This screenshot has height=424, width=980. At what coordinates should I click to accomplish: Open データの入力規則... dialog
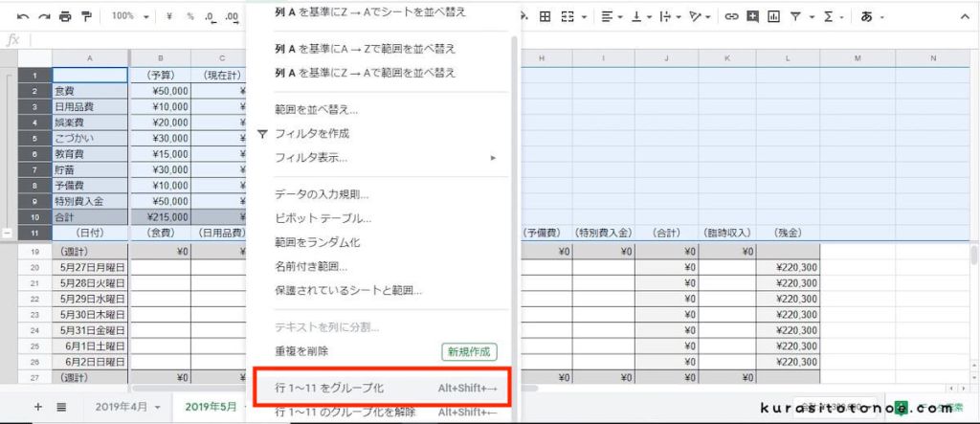[322, 194]
